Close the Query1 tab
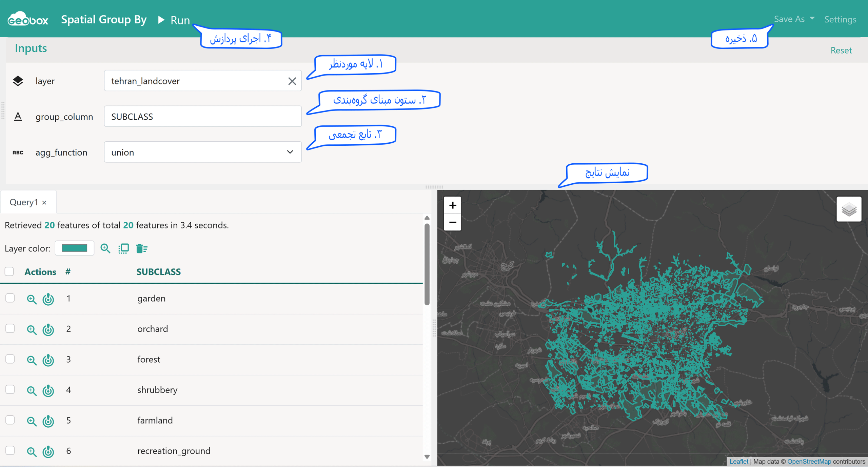868x467 pixels. (44, 203)
